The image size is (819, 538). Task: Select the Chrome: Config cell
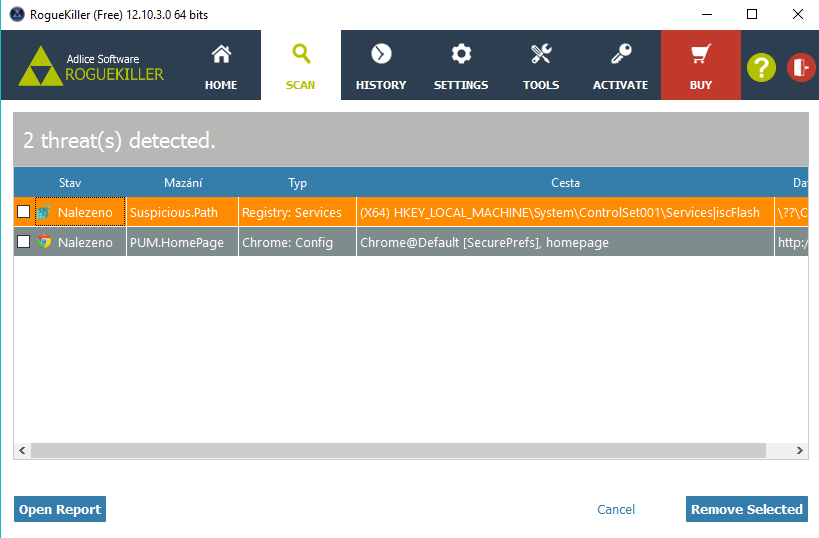pyautogui.click(x=297, y=242)
